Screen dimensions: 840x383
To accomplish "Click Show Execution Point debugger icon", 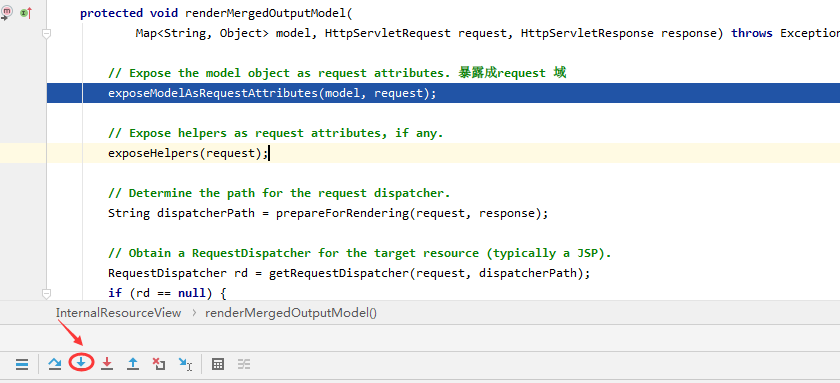I will coord(22,365).
